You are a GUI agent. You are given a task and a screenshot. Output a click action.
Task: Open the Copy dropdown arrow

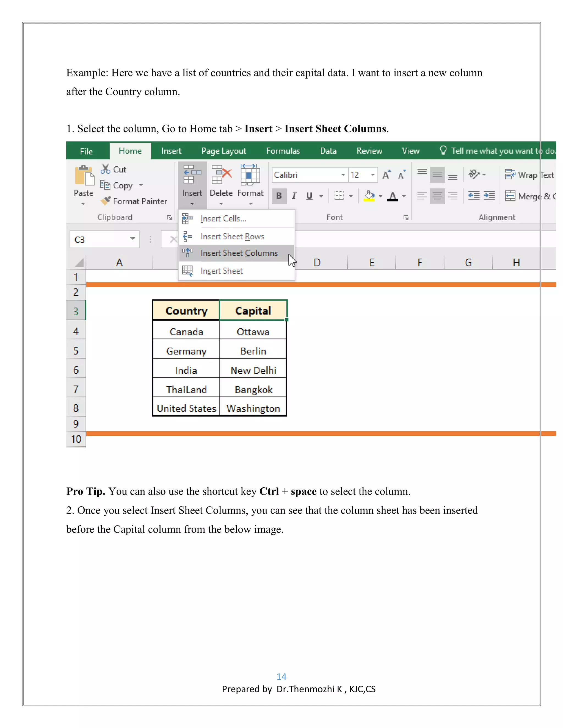pos(141,185)
